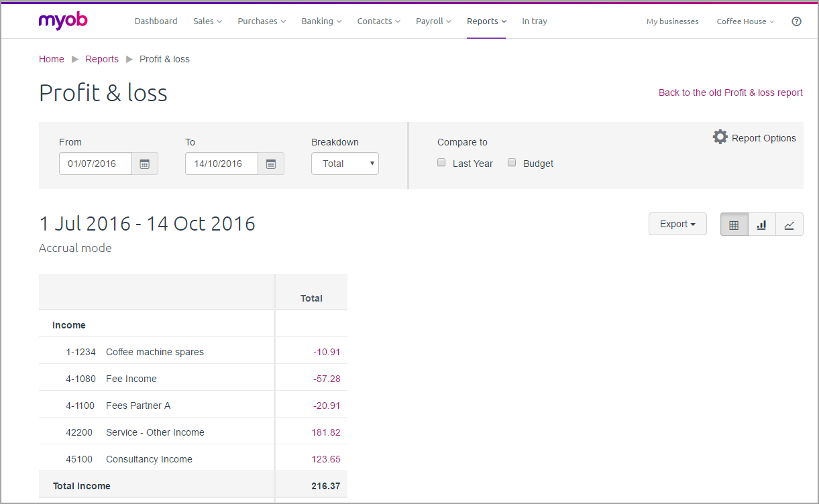Navigate to Home via the breadcrumb
Screen dimensions: 819x504
click(51, 59)
